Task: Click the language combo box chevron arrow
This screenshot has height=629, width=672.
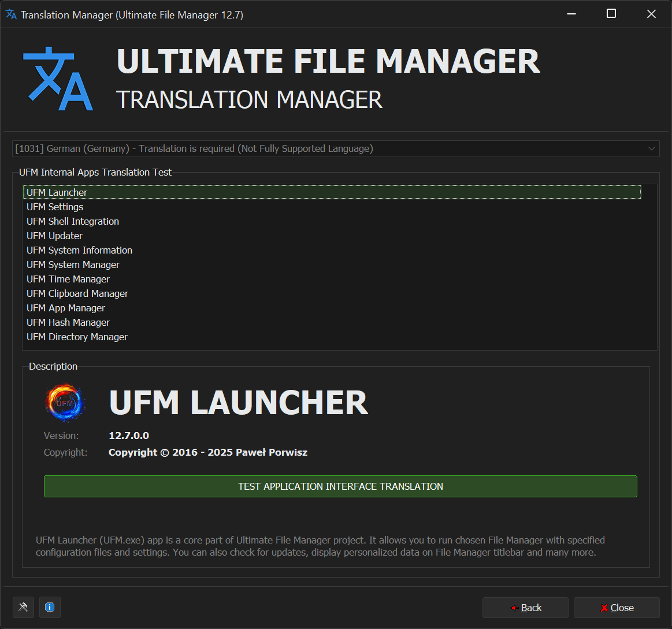Action: pyautogui.click(x=652, y=148)
